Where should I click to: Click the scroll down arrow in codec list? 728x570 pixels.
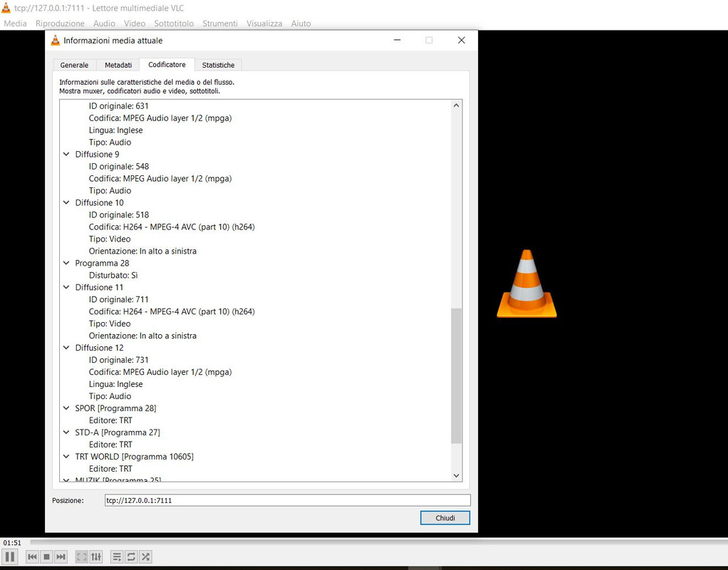[x=456, y=475]
